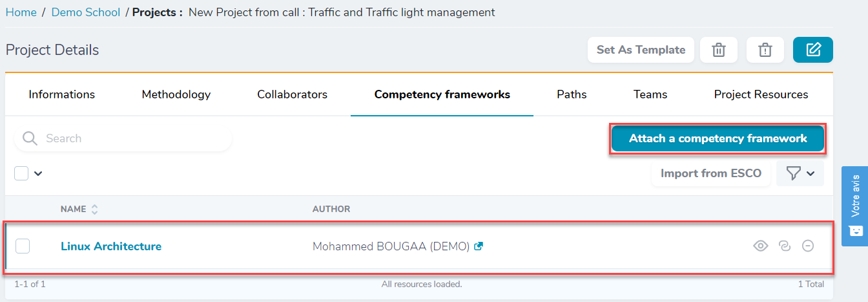Open the filter funnel dropdown
The image size is (868, 302).
(800, 173)
